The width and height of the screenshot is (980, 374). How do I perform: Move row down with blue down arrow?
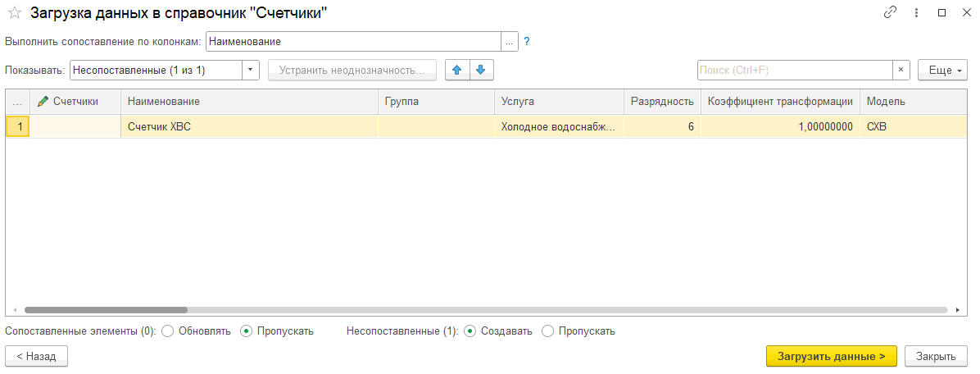(481, 70)
